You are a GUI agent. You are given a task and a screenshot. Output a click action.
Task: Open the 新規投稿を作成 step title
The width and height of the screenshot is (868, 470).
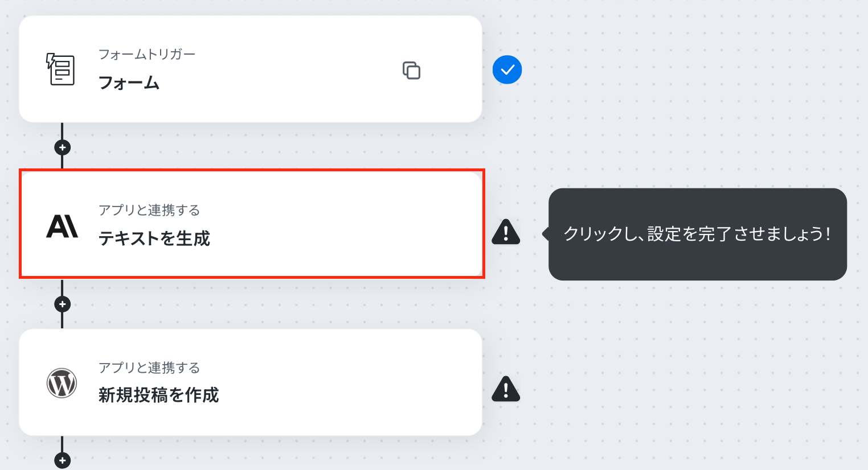[158, 395]
